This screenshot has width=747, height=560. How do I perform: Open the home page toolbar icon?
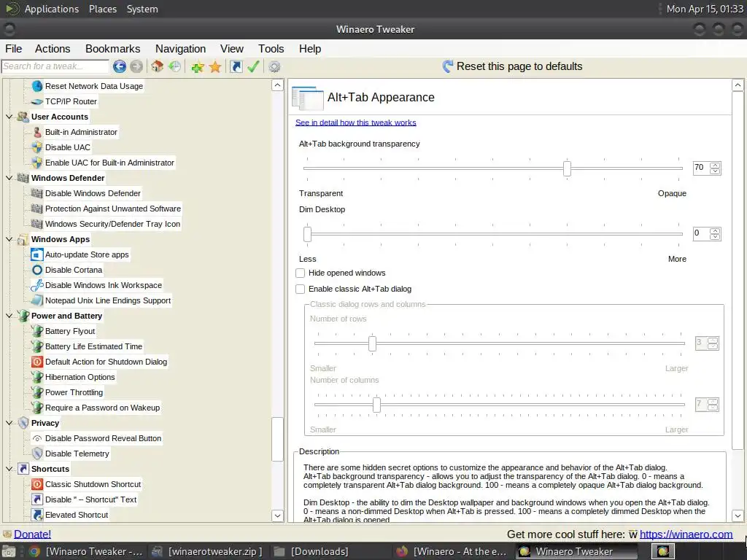pos(158,66)
